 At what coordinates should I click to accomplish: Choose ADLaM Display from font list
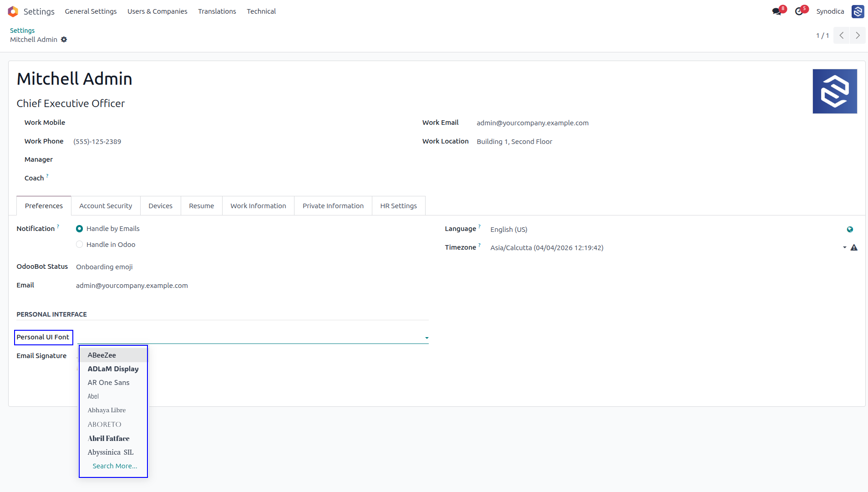point(113,369)
